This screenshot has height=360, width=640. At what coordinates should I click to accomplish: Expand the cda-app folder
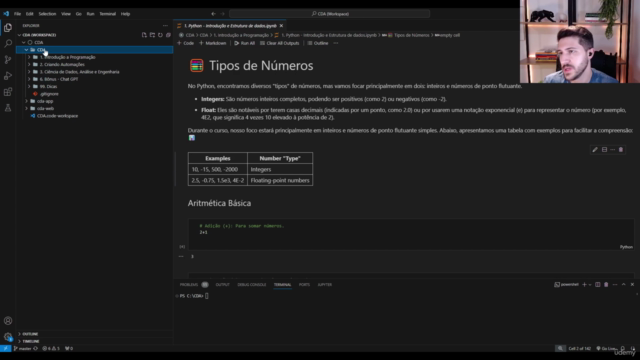click(27, 101)
